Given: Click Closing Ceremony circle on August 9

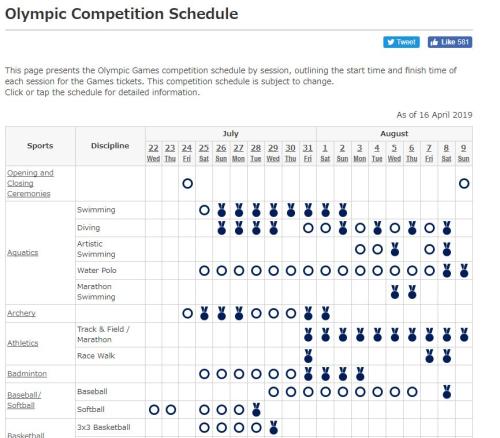Looking at the screenshot, I should [x=464, y=183].
